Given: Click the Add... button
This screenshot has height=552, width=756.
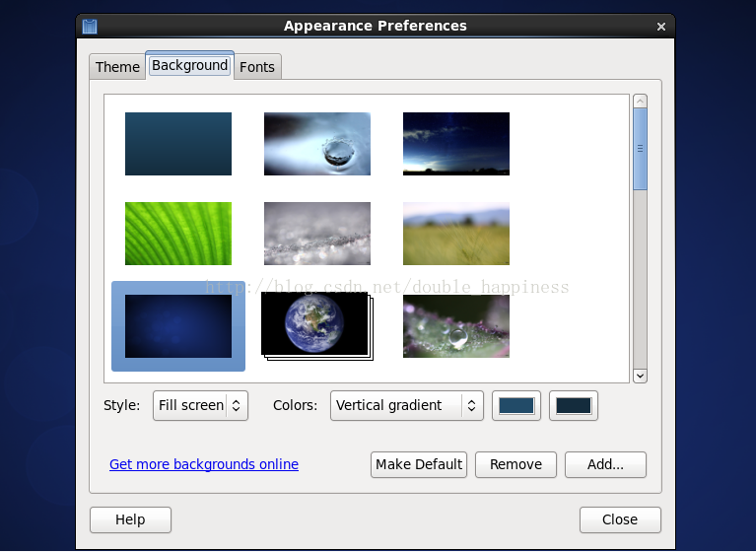Looking at the screenshot, I should click(605, 464).
